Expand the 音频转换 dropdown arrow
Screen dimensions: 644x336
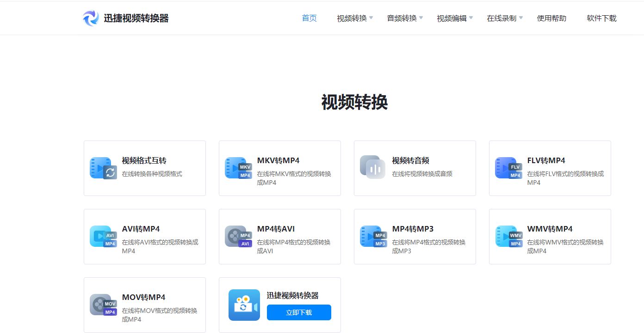coord(421,18)
